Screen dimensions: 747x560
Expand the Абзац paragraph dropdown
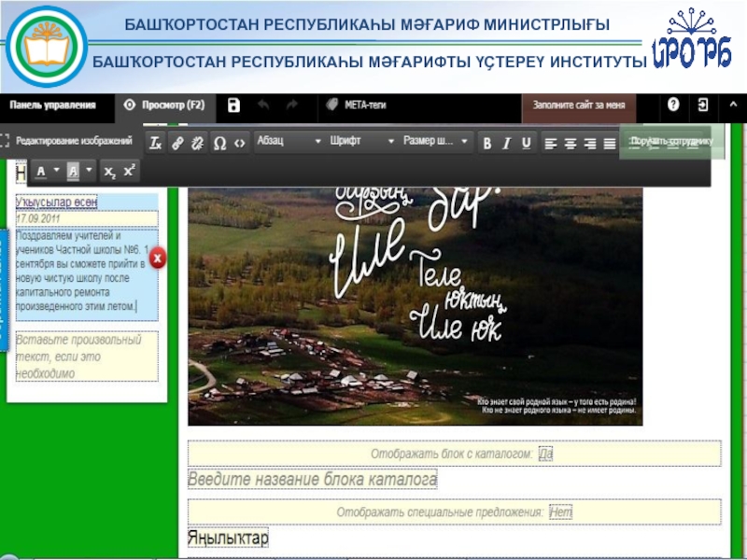[x=289, y=141]
